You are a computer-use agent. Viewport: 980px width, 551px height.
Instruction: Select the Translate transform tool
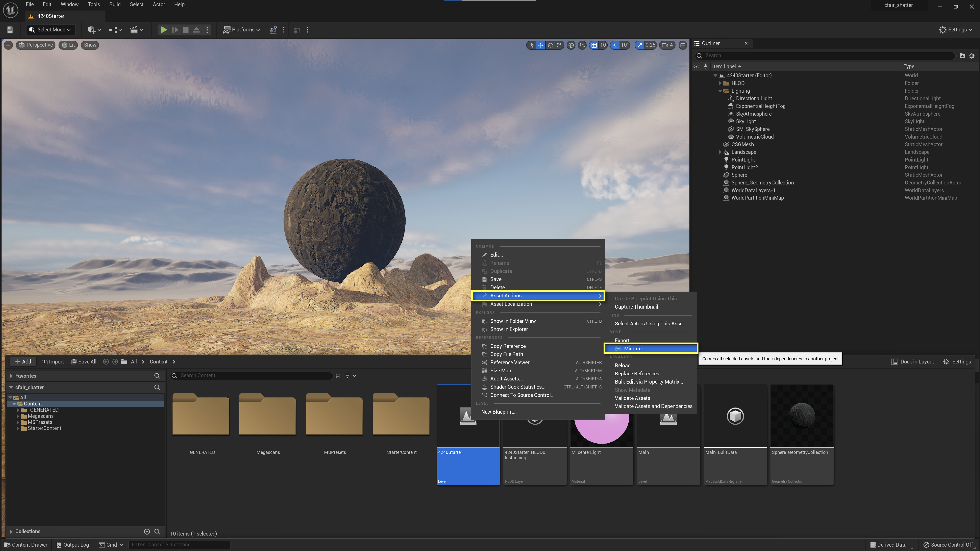(541, 45)
